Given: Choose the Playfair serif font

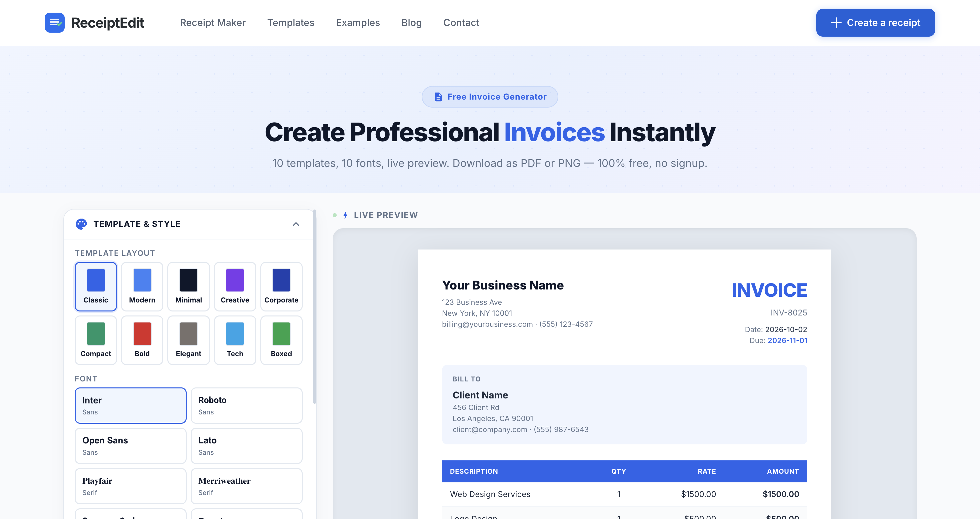Looking at the screenshot, I should [130, 486].
